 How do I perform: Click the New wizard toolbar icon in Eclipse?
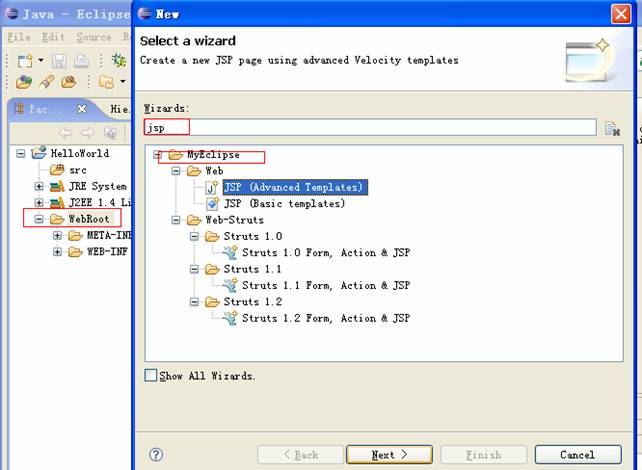click(25, 61)
